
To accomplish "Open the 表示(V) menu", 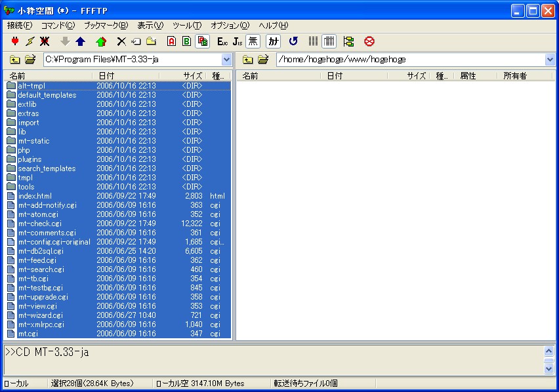I will click(x=150, y=26).
